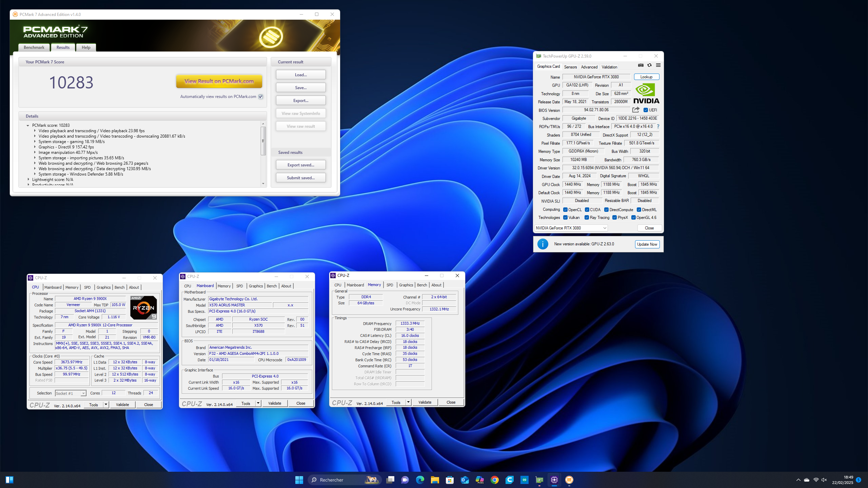Open the Advanced tab in GPU-Z
The width and height of the screenshot is (868, 488).
pos(589,67)
